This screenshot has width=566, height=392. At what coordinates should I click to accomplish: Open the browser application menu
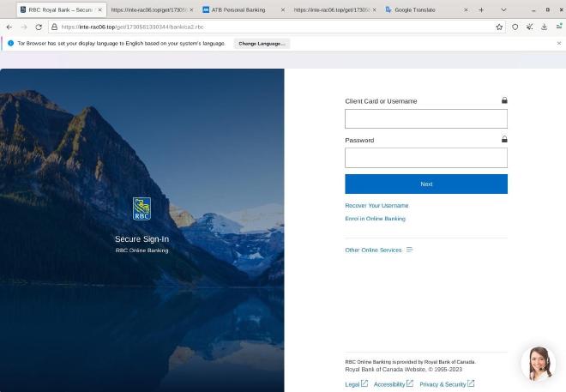pos(558,27)
